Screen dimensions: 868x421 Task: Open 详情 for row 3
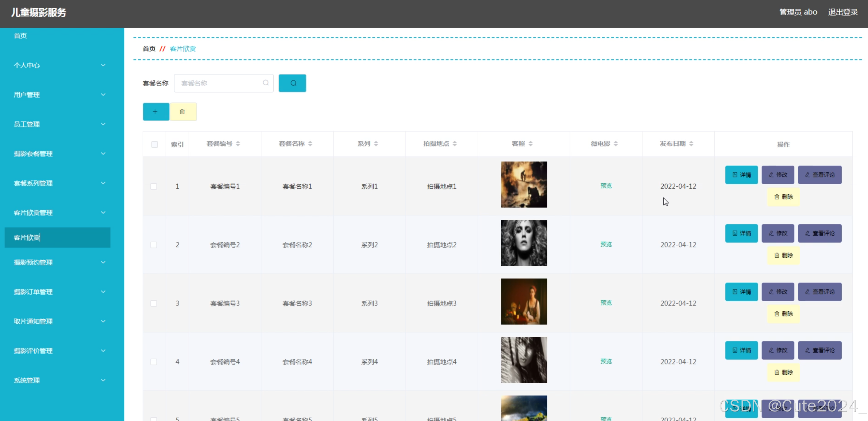pyautogui.click(x=741, y=291)
